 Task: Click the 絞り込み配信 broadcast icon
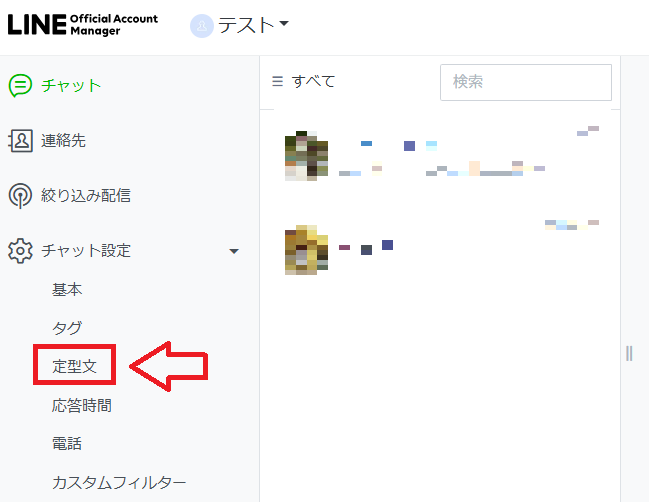pyautogui.click(x=20, y=196)
